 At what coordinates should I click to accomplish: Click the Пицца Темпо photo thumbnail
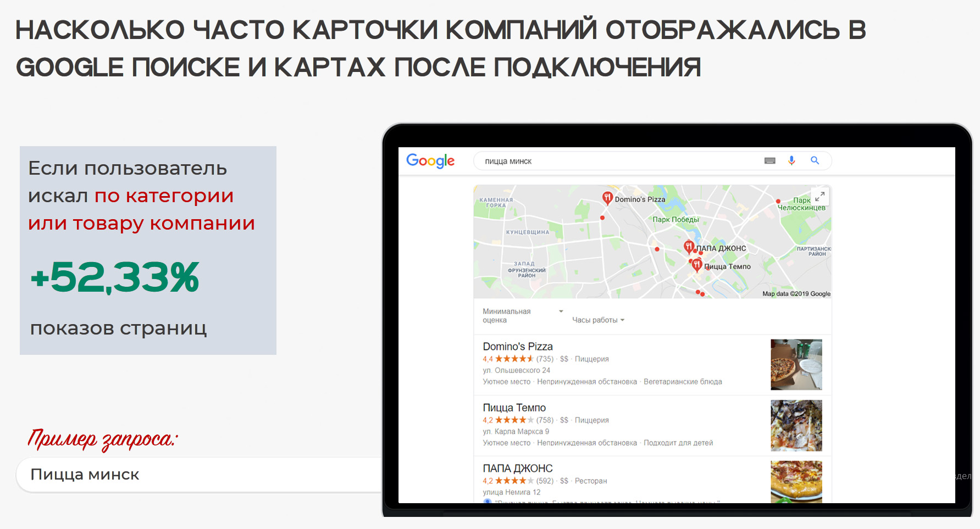click(796, 426)
